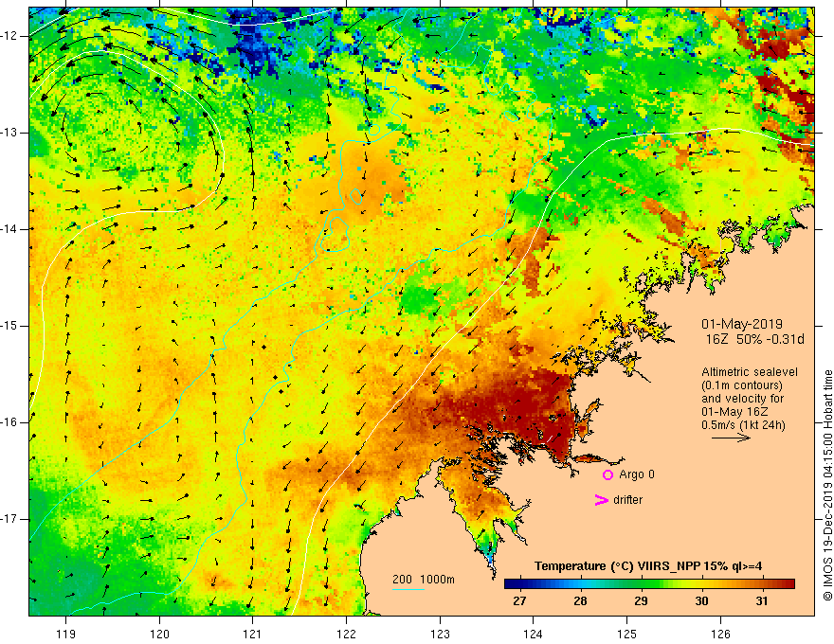Viewport: 834px width, 644px height.
Task: Click the IMOS copyright timestamp text
Action: [827, 485]
